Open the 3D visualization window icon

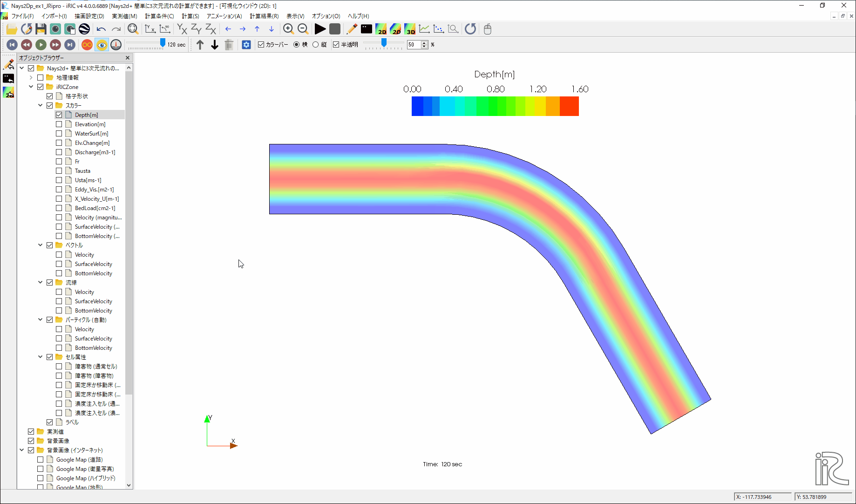[x=410, y=29]
